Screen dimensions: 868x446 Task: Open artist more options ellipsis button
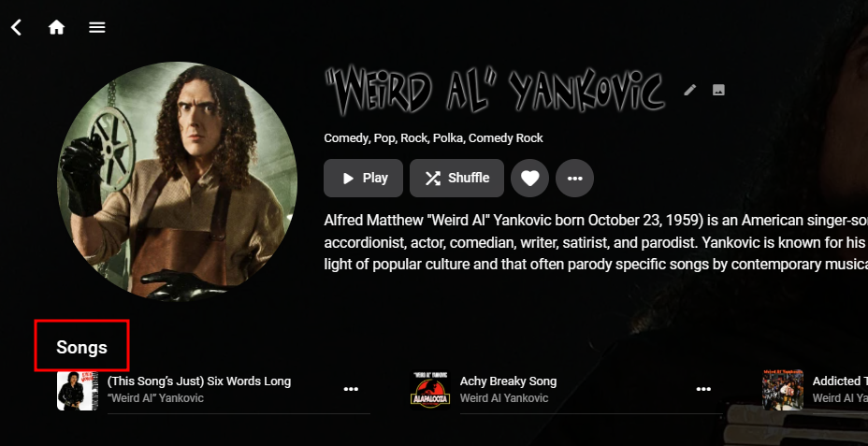click(x=574, y=179)
